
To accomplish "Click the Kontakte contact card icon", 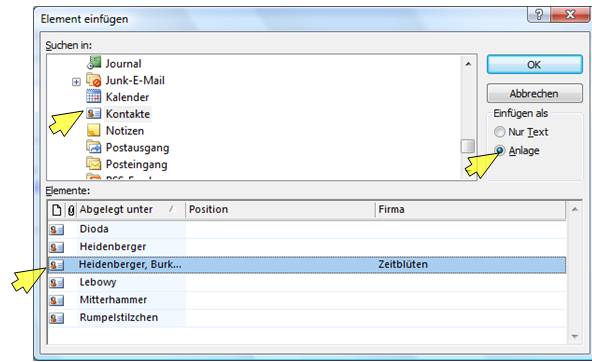I will pyautogui.click(x=94, y=113).
